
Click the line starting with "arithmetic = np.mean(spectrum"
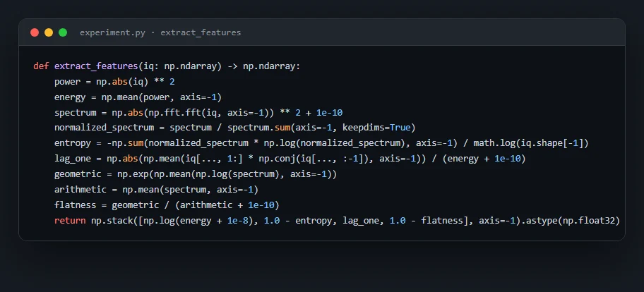[x=156, y=190]
